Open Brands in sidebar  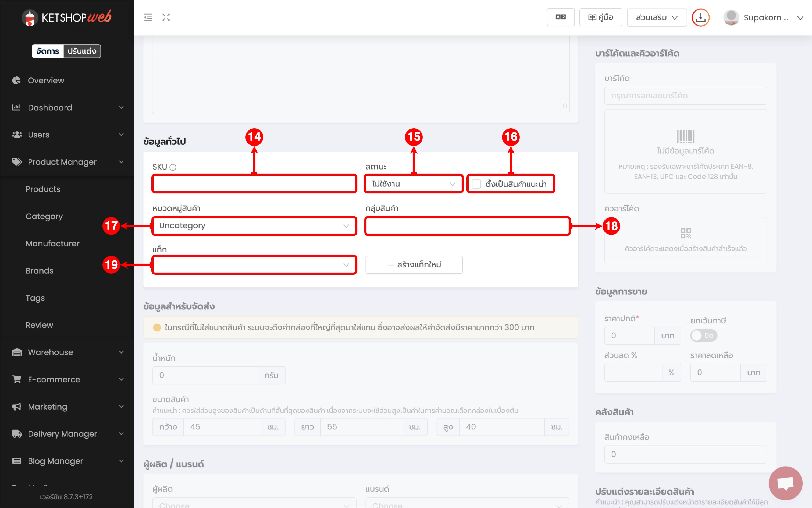click(x=39, y=271)
